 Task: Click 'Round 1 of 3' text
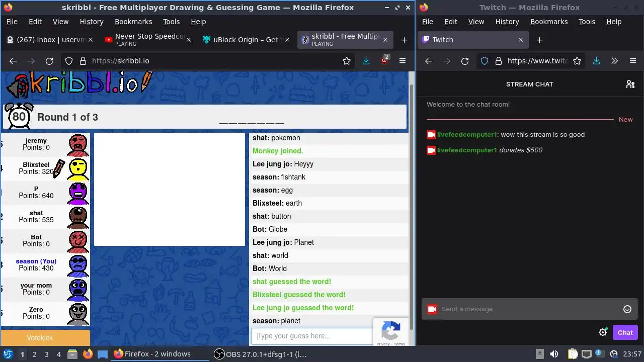[x=67, y=117]
